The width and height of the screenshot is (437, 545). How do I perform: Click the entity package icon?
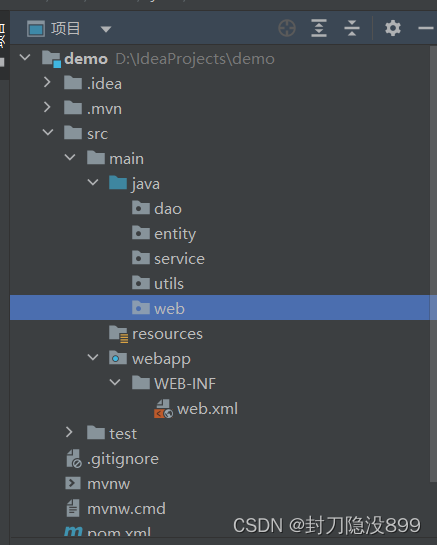141,233
